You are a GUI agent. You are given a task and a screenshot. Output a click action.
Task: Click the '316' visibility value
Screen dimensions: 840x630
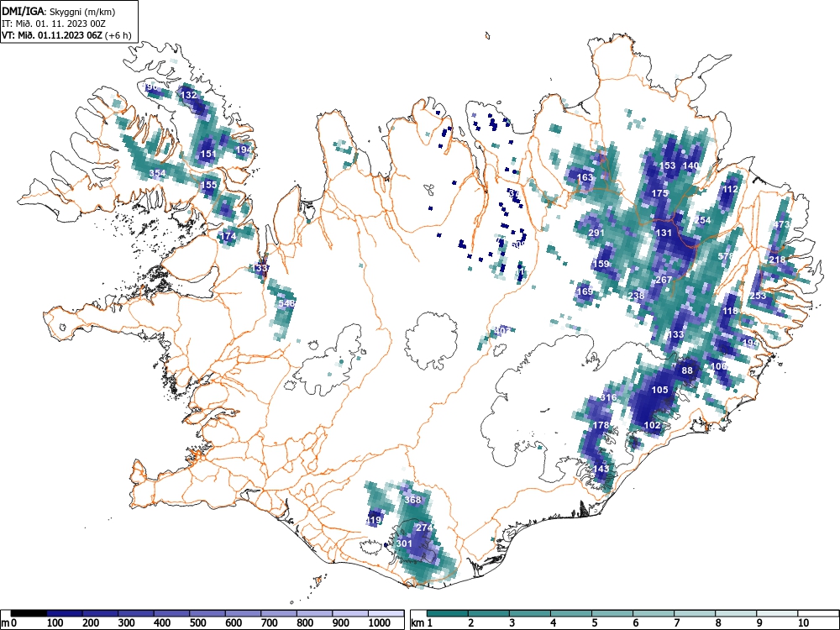click(x=608, y=397)
